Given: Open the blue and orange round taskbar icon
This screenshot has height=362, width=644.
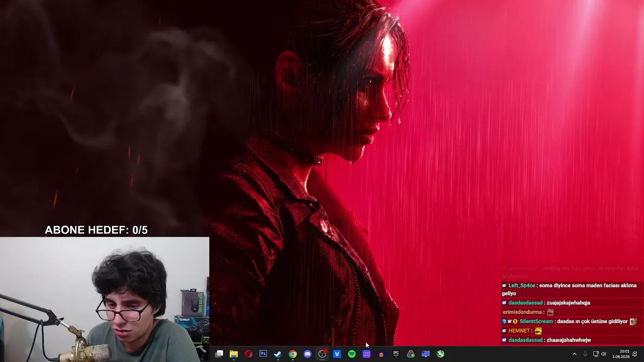Looking at the screenshot, I should coord(381,354).
